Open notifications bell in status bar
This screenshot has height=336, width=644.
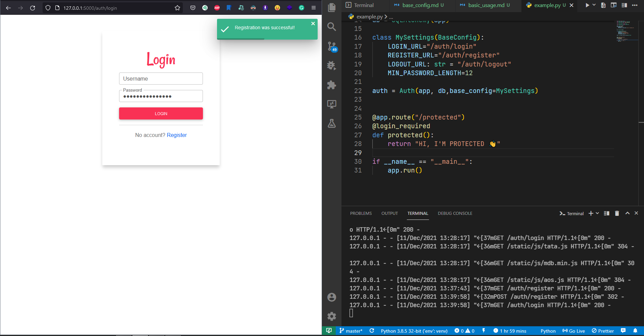coord(635,331)
